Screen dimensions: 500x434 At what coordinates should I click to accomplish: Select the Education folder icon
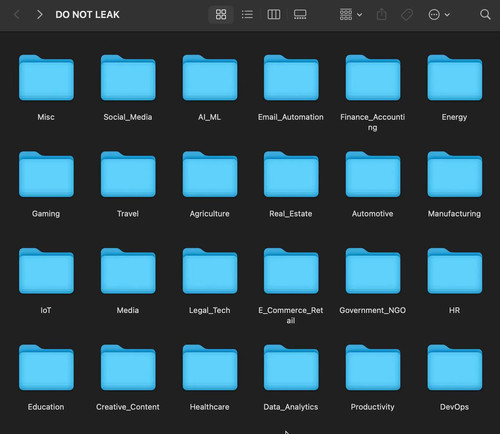coord(46,368)
